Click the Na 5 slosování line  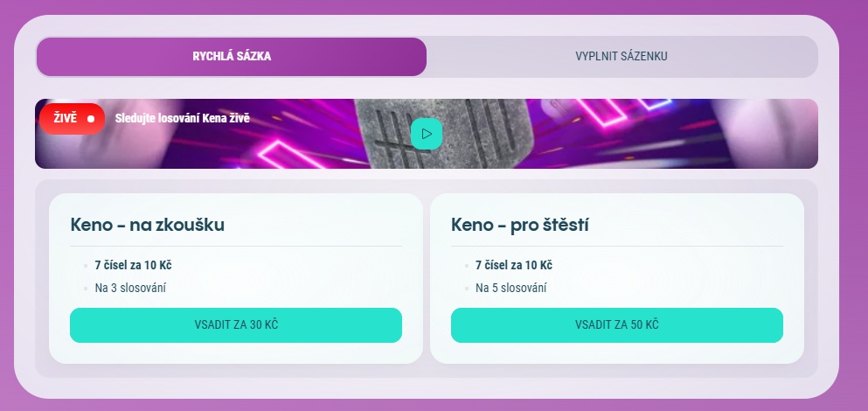point(512,288)
